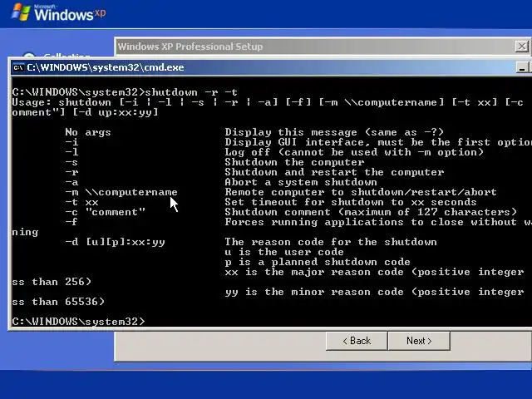
Task: Click the Windows XP logo
Action: coord(58,13)
